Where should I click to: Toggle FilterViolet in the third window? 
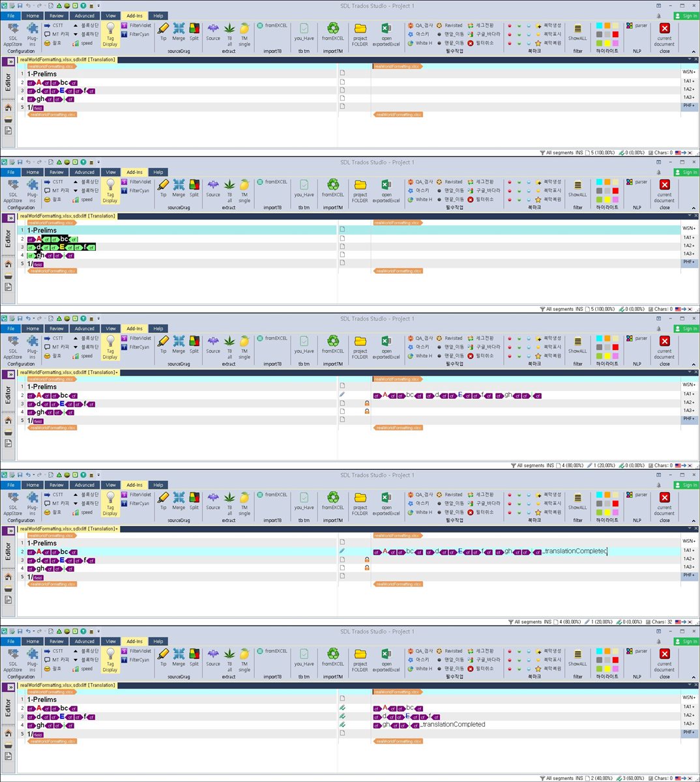point(136,339)
